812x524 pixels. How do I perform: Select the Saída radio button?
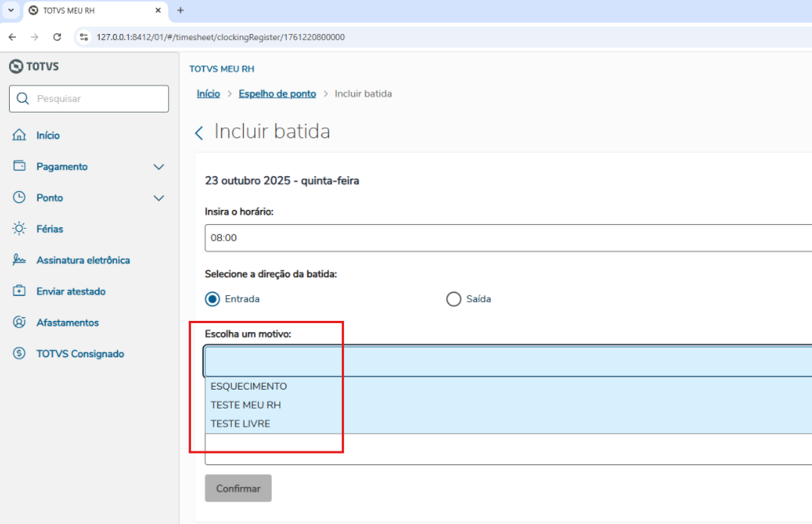[454, 299]
